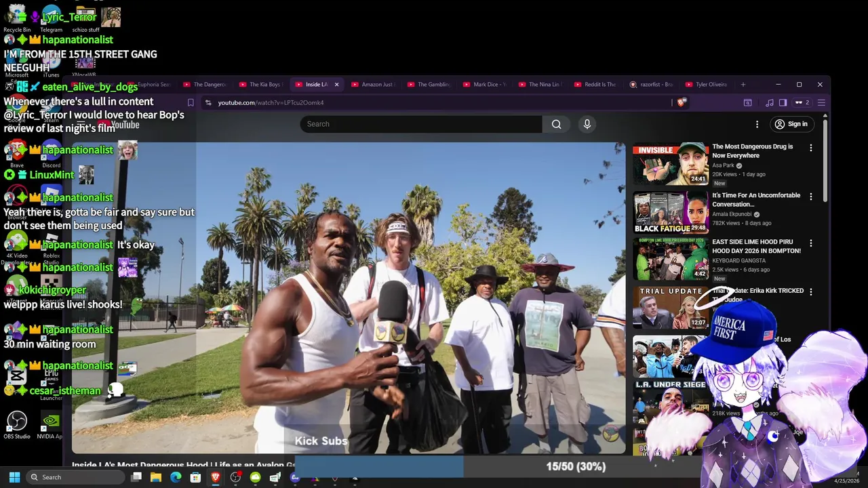Image resolution: width=868 pixels, height=488 pixels.
Task: Switch to The Kia Boys tab
Action: pos(260,85)
